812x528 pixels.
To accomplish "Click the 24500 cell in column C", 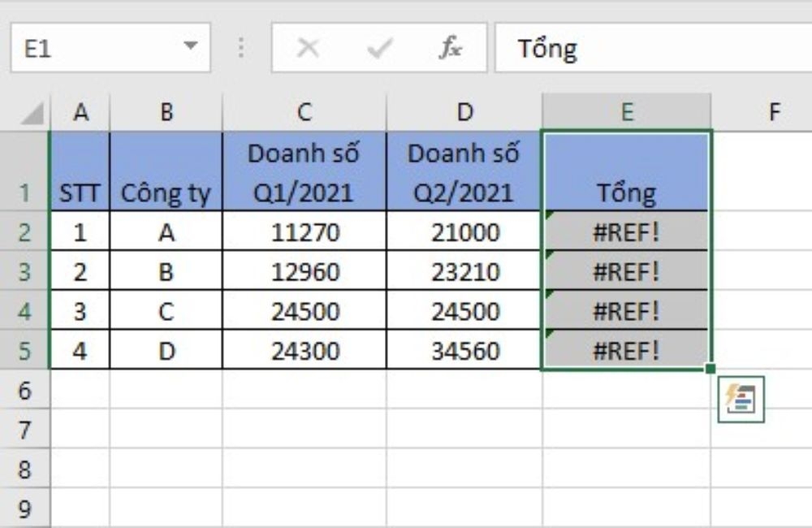I will [304, 309].
